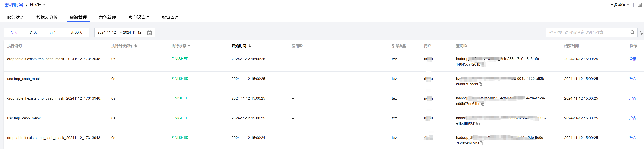Switch to the 角色管理 (role management) tab
644x149 pixels.
(107, 17)
